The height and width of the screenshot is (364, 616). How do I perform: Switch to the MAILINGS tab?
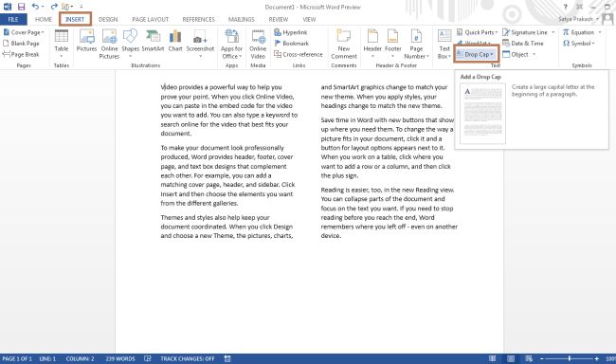coord(242,19)
